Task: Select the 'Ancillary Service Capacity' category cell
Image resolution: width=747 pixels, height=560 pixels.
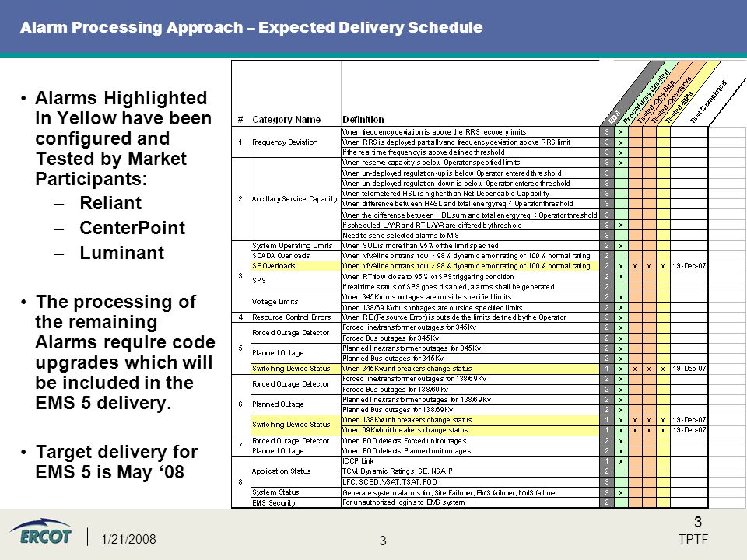Action: [x=296, y=198]
